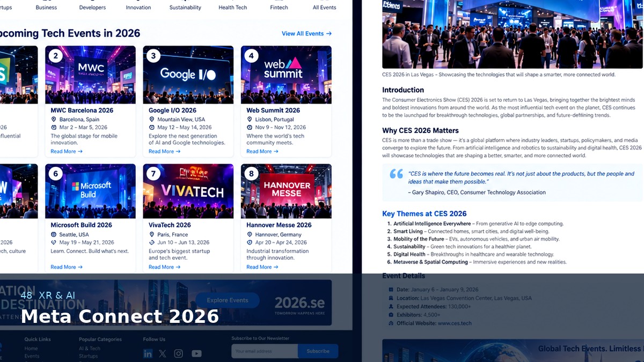644x362 pixels.
Task: Click Read More on VivaTech card
Action: (165, 267)
